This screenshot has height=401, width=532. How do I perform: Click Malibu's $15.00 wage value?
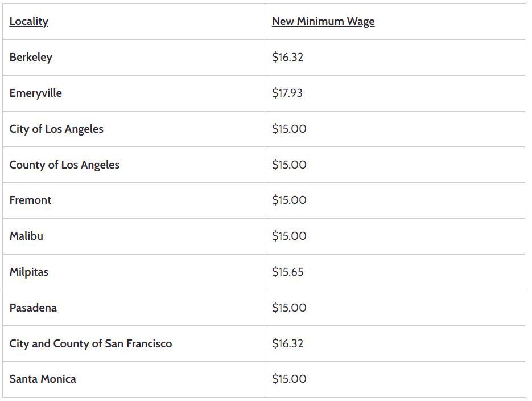click(289, 236)
